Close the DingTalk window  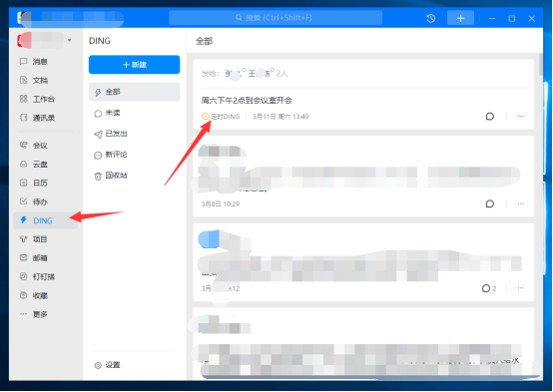point(531,18)
